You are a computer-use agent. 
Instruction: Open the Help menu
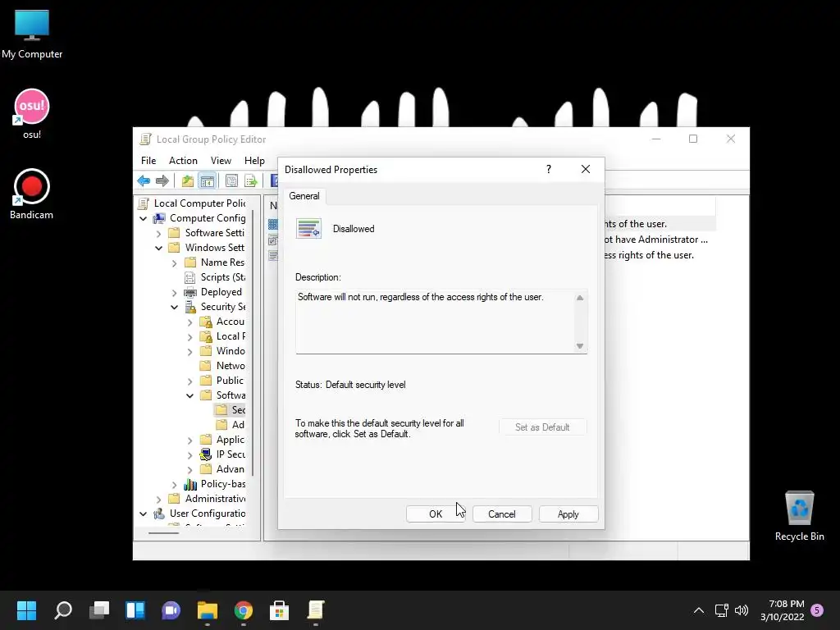click(254, 161)
